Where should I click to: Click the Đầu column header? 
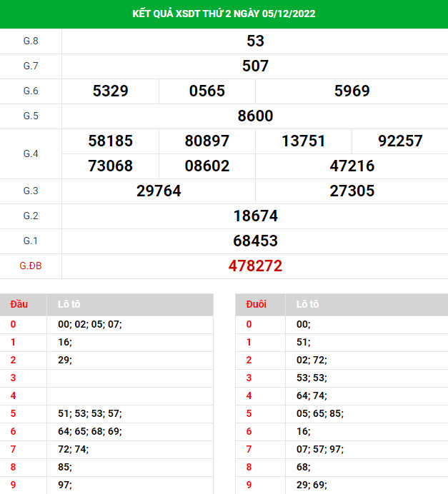pyautogui.click(x=19, y=304)
